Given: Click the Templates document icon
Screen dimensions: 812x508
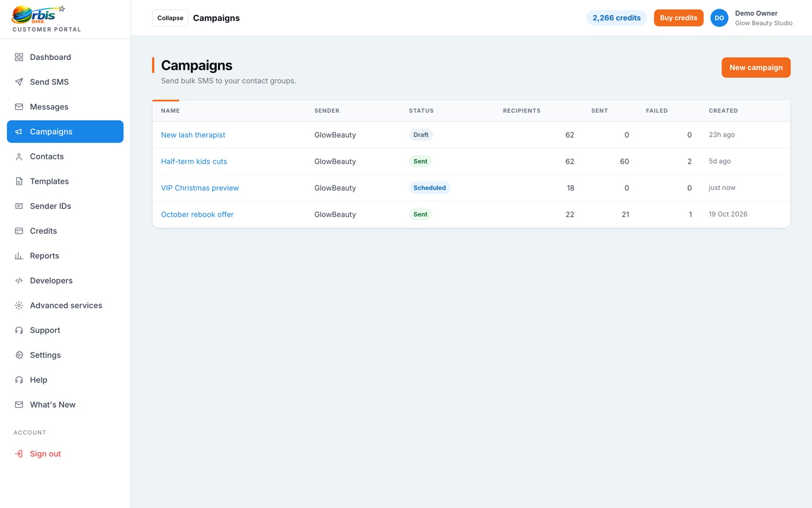Looking at the screenshot, I should pyautogui.click(x=19, y=181).
